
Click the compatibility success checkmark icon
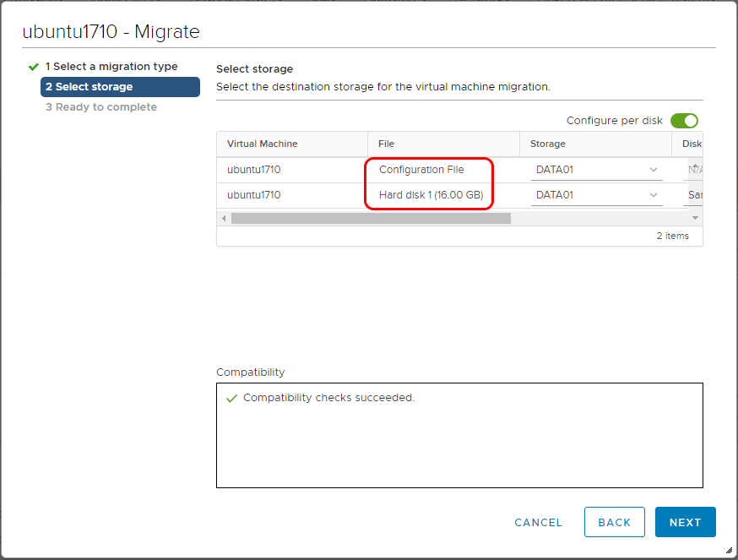pos(232,397)
